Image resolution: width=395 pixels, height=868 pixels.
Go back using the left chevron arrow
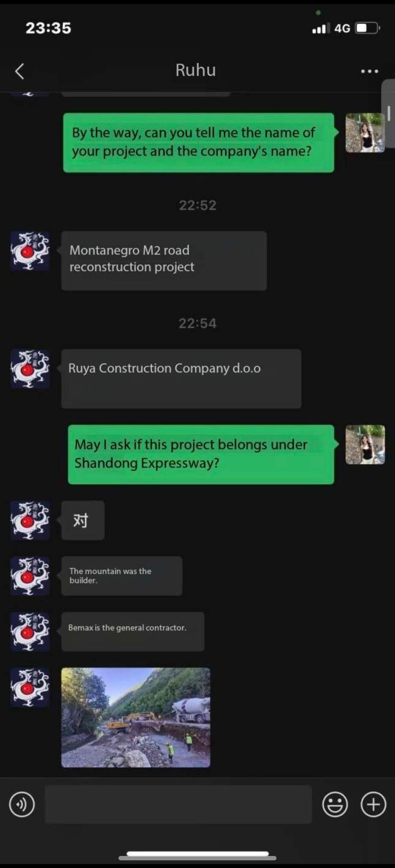coord(20,71)
